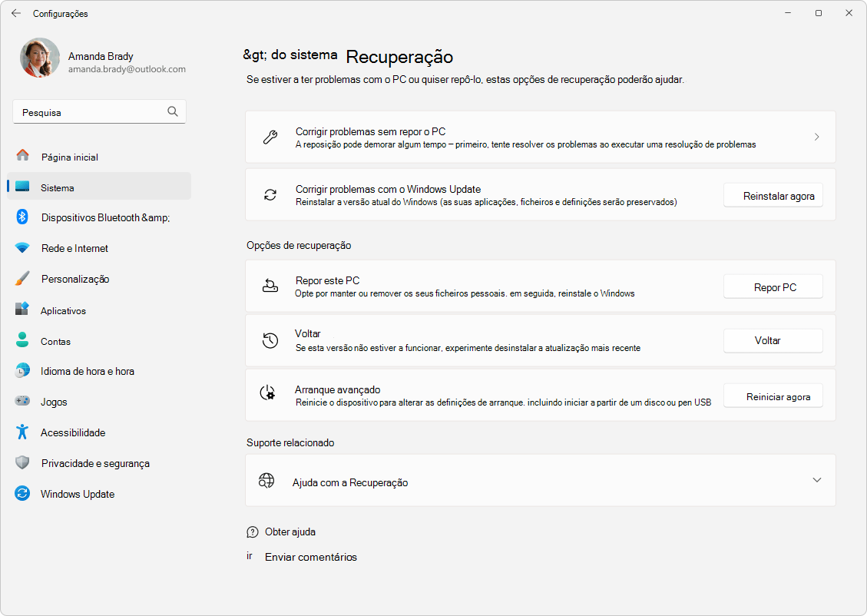Click the Jogos controller icon

click(22, 402)
